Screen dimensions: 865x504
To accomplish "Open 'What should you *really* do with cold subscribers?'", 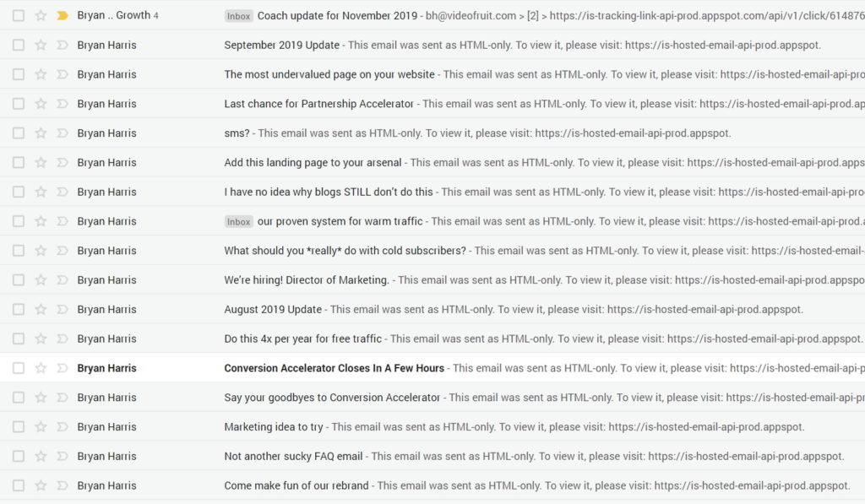I will (x=345, y=251).
